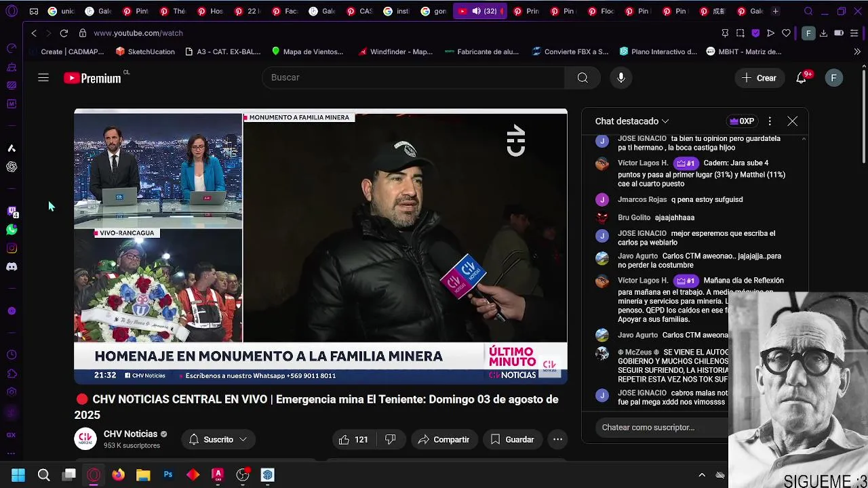Open Photoshop from taskbar
This screenshot has width=868, height=488.
[x=167, y=475]
